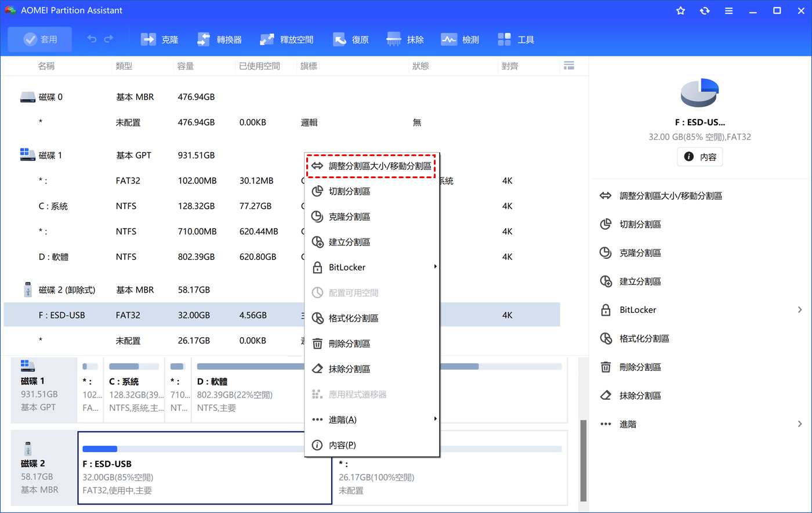The height and width of the screenshot is (513, 812).
Task: Select C: 系統 block in disk map
Action: 134,390
